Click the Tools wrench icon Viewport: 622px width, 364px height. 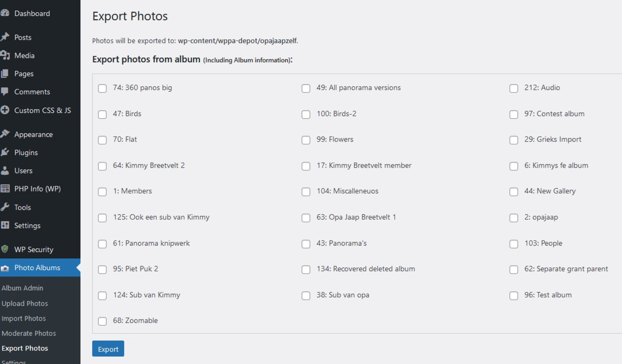[x=5, y=207]
